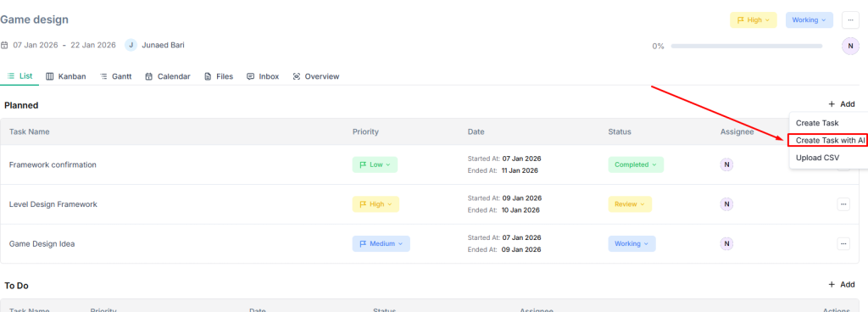The width and height of the screenshot is (868, 312).
Task: Open the Framework confirmation task
Action: (53, 164)
